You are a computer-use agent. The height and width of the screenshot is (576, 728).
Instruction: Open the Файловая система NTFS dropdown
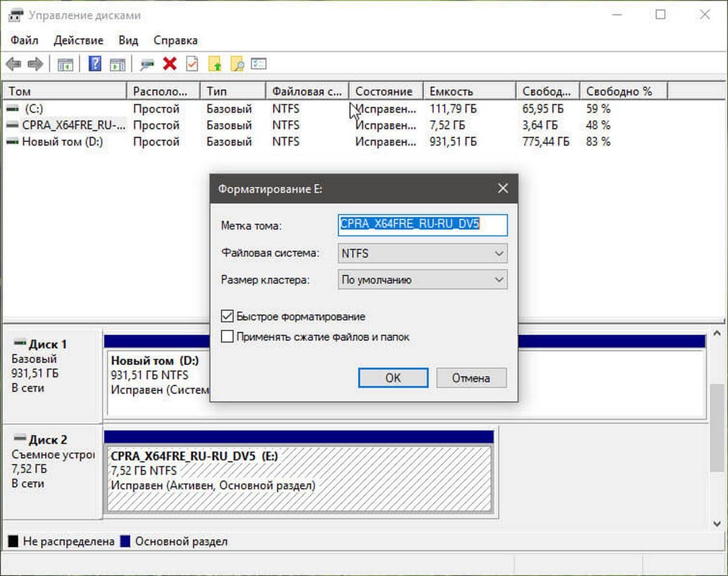point(422,253)
